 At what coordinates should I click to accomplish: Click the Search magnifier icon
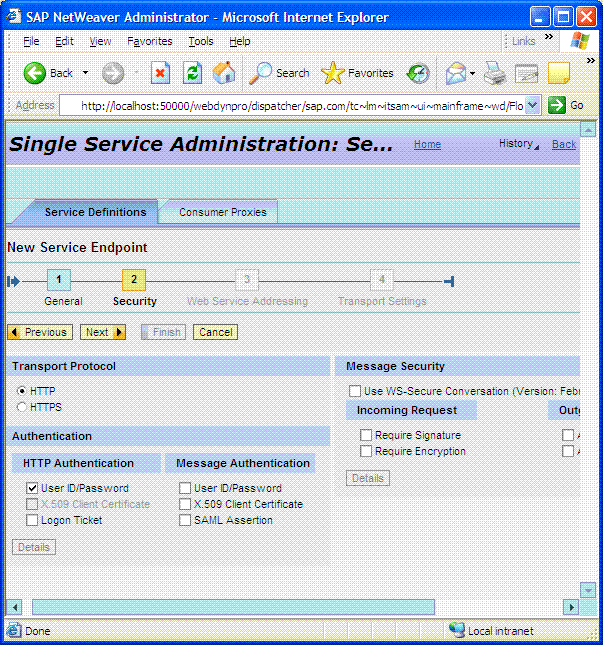point(260,73)
